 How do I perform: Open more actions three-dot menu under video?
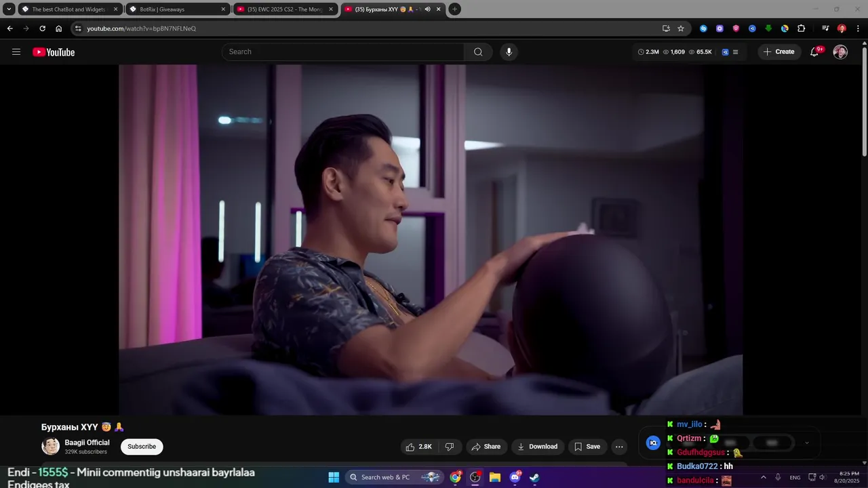[x=619, y=447]
